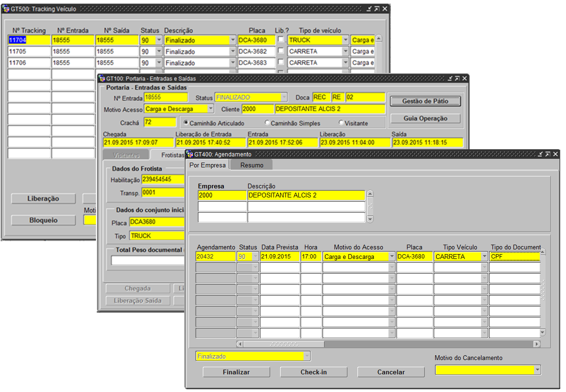Click Empresa list scroll-down arrow
This screenshot has height=392, width=566.
370,219
